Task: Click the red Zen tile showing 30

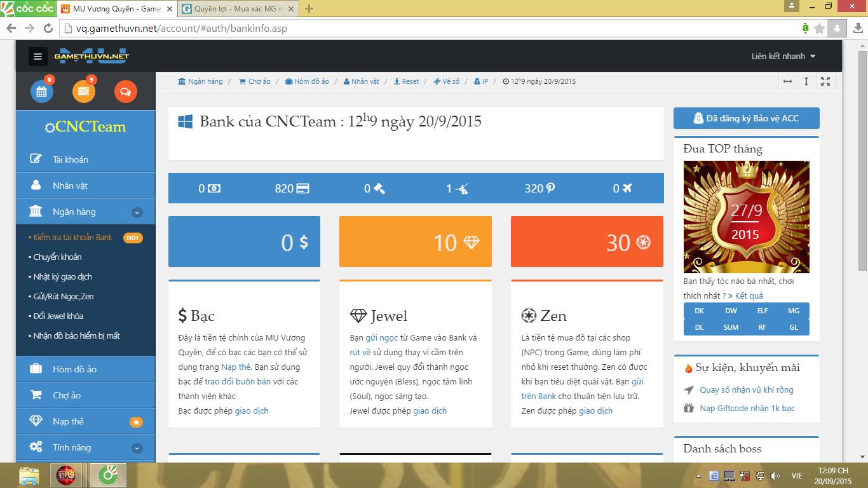Action: (587, 241)
